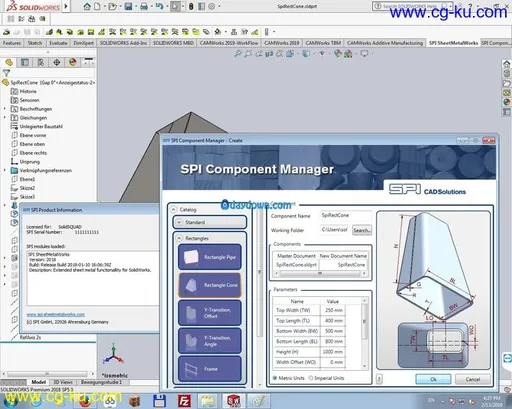Click the Print icon in top toolbar
Image resolution: width=512 pixels, height=409 pixels.
(x=144, y=6)
